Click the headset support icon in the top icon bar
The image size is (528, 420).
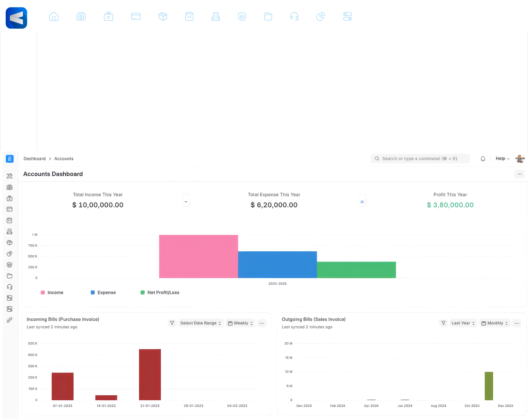coord(294,17)
